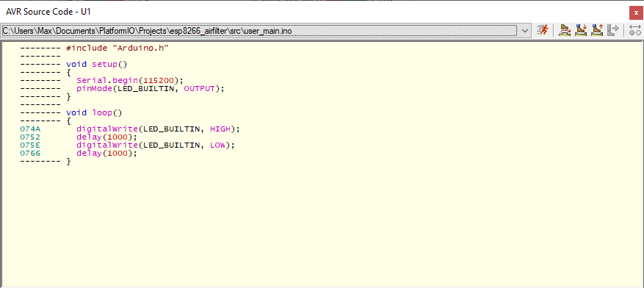Click the delay(1000) line at address 0752
The height and width of the screenshot is (288, 644).
(x=106, y=137)
